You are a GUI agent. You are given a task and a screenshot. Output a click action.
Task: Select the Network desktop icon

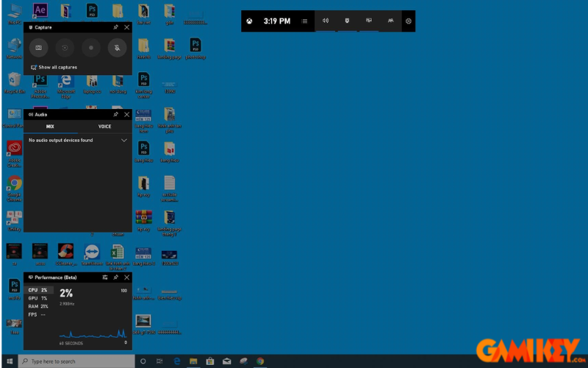(x=14, y=49)
